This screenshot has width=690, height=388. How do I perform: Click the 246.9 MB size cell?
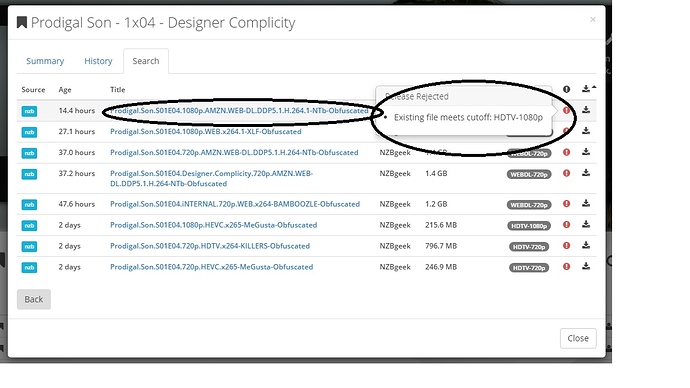441,267
